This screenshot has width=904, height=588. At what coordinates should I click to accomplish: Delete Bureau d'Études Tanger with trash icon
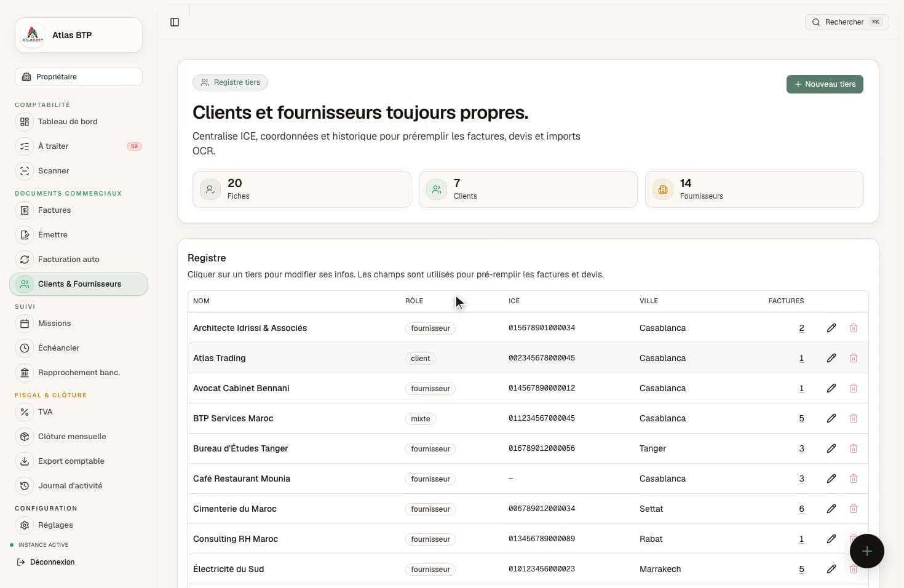tap(854, 448)
